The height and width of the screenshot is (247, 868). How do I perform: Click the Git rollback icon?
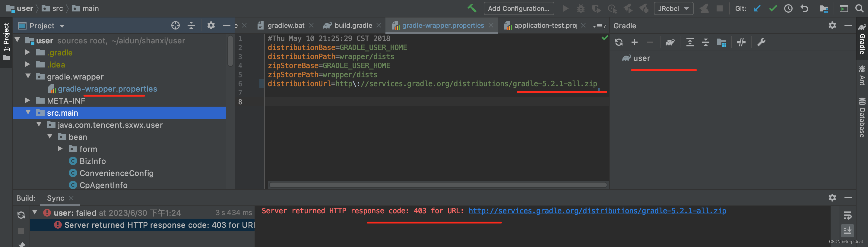804,8
